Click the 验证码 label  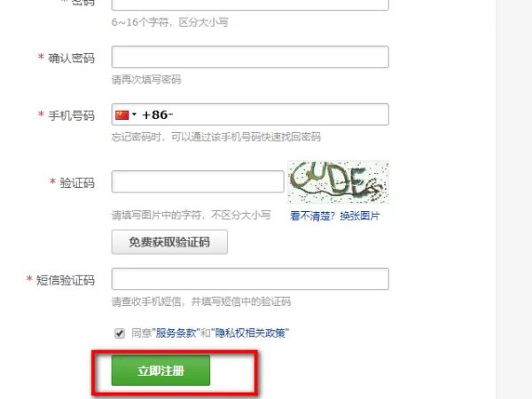77,183
